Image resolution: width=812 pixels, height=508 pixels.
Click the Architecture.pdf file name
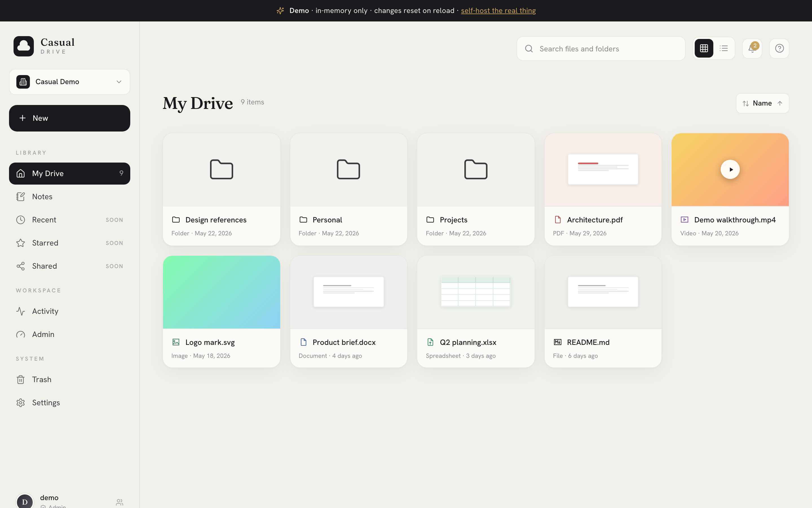point(595,220)
